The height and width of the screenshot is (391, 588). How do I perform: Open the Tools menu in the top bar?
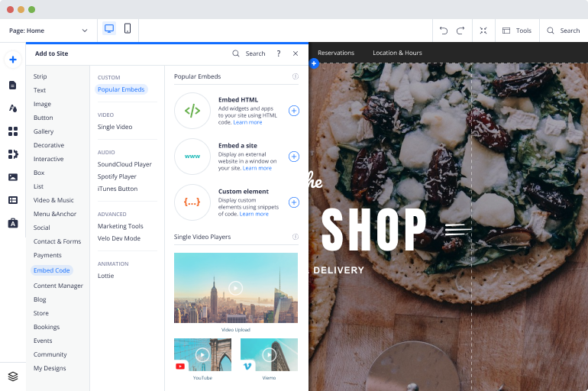[x=517, y=31]
